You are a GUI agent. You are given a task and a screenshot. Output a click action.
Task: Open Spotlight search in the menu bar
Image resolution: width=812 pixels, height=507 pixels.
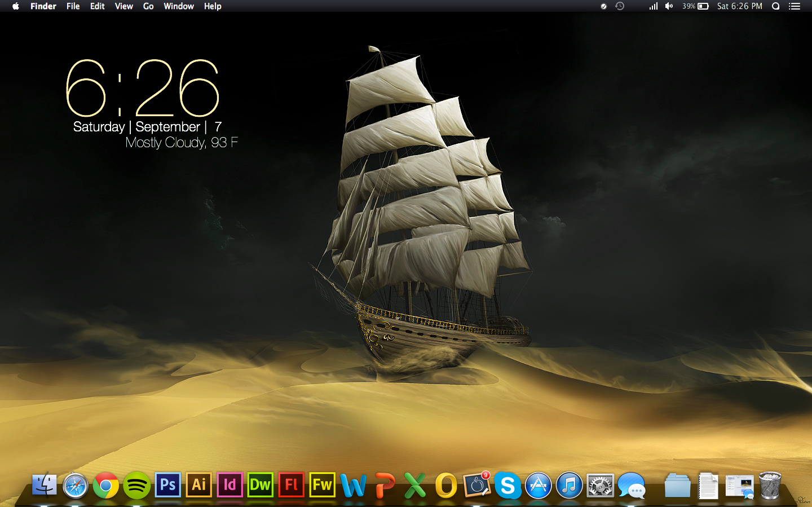(776, 6)
